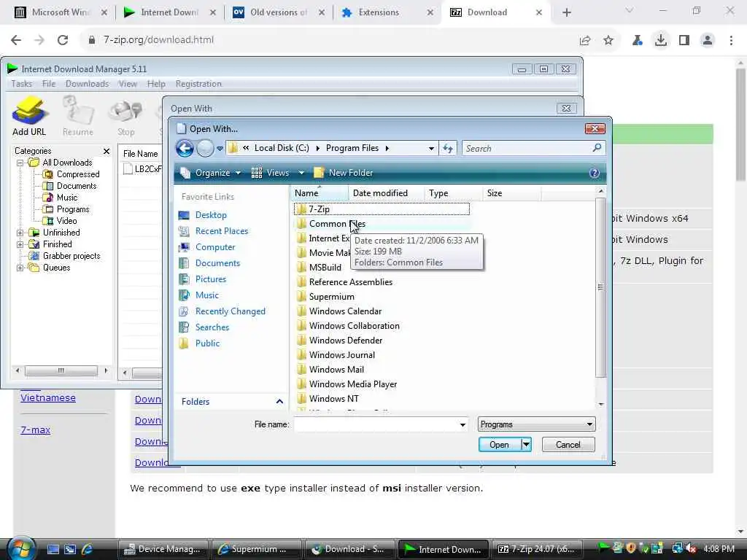The image size is (747, 560).
Task: Open the Chrome profile avatar icon
Action: point(708,40)
